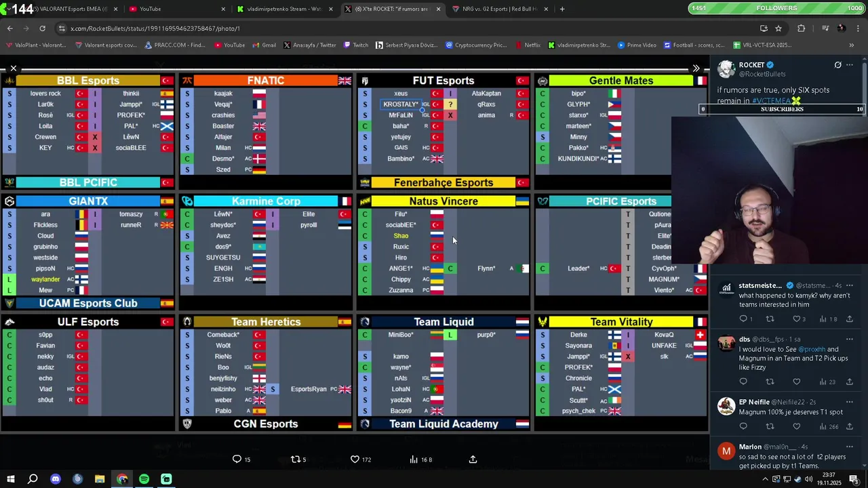The width and height of the screenshot is (868, 488).
Task: Go back with the browser back arrow
Action: (x=10, y=28)
